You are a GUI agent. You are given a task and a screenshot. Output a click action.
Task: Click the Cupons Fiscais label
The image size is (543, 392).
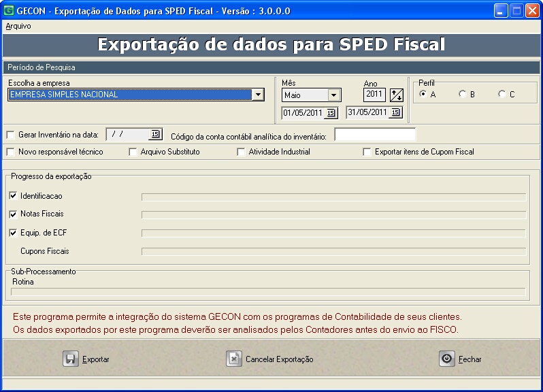[x=45, y=251]
